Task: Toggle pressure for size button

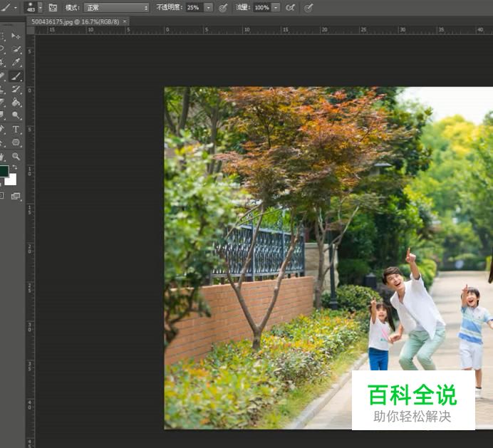Action: point(308,7)
